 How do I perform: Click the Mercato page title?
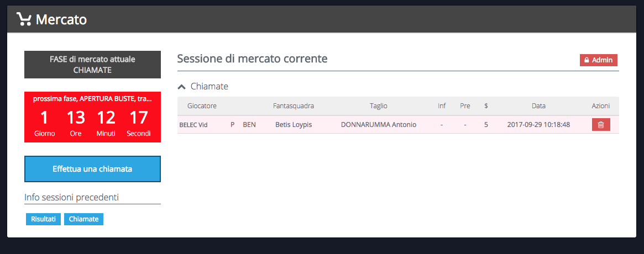[61, 20]
